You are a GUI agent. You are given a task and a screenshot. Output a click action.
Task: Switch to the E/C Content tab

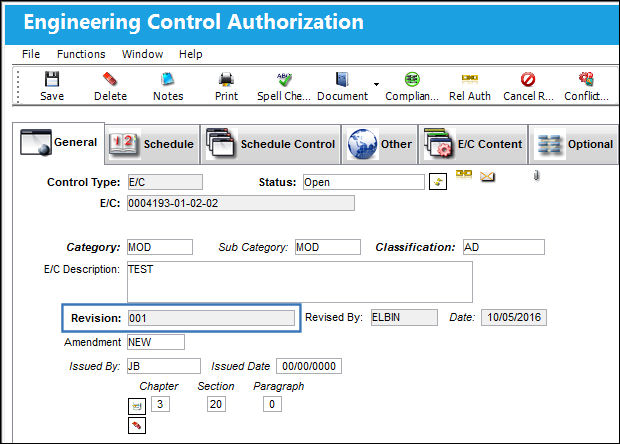[473, 144]
